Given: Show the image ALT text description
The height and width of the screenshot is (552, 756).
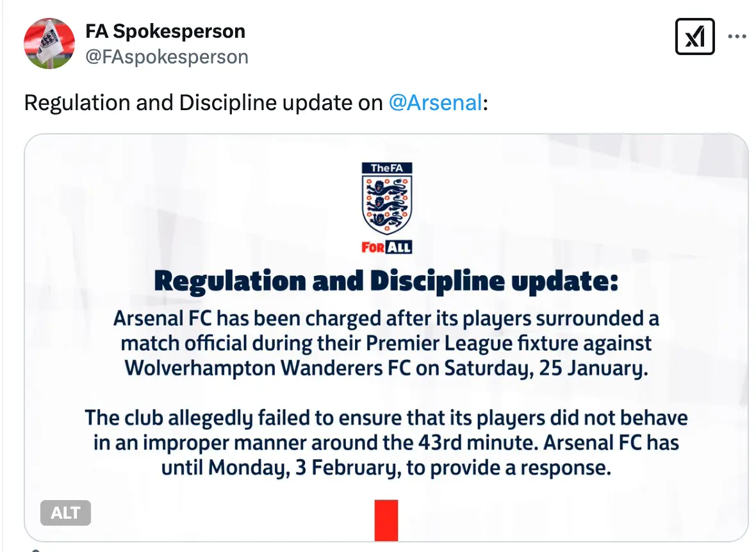Looking at the screenshot, I should coord(65,512).
